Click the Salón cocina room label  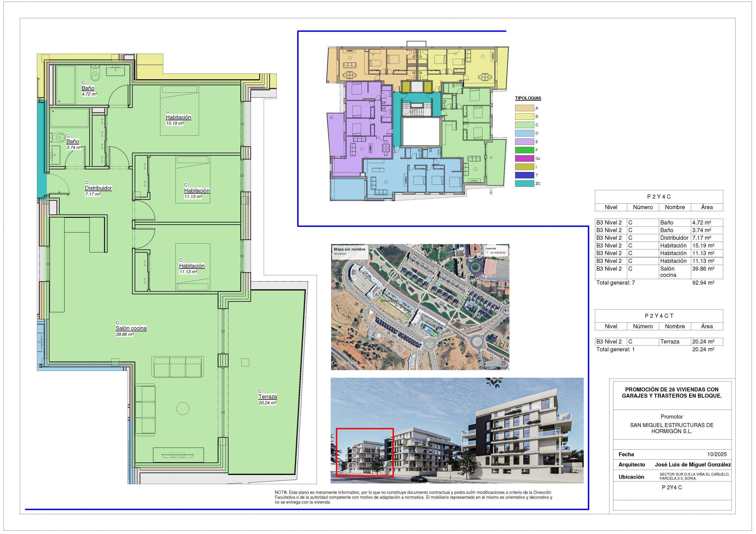coord(131,328)
